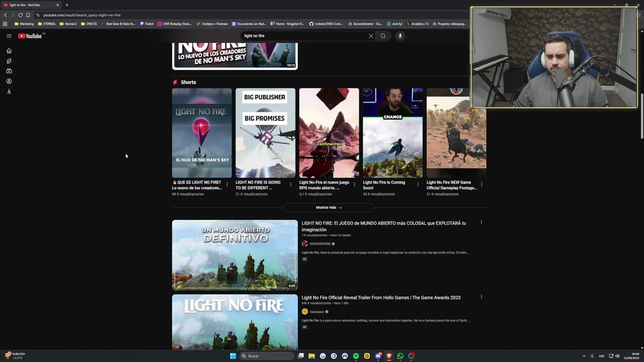Go back with the browser back arrow

point(6,15)
